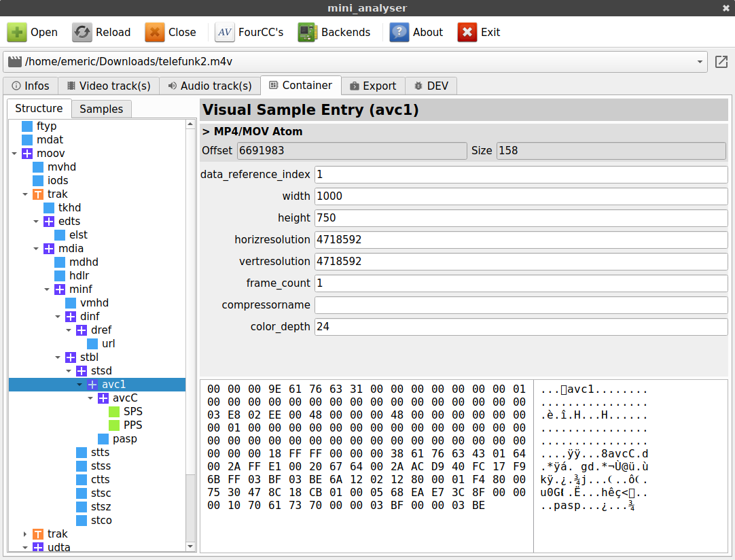The height and width of the screenshot is (560, 735).
Task: Switch to the Video track(s) tab
Action: (109, 86)
